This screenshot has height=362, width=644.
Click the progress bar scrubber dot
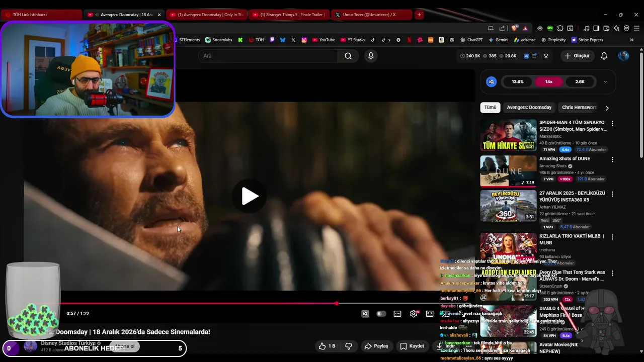point(337,303)
